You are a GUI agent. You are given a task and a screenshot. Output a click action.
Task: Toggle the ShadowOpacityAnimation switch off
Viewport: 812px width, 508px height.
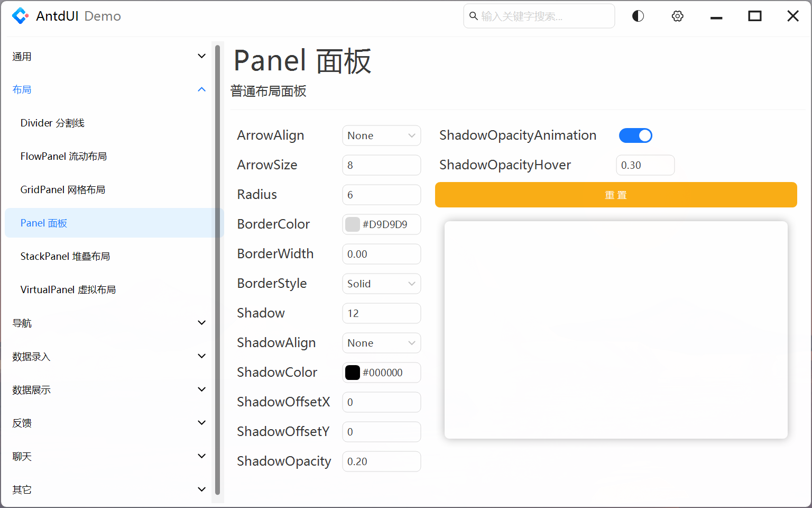pos(635,135)
